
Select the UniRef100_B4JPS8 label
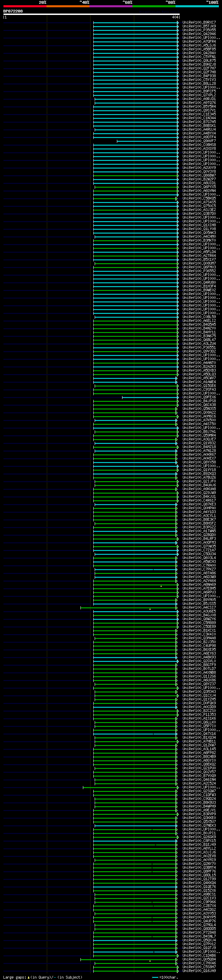pyautogui.click(x=199, y=401)
